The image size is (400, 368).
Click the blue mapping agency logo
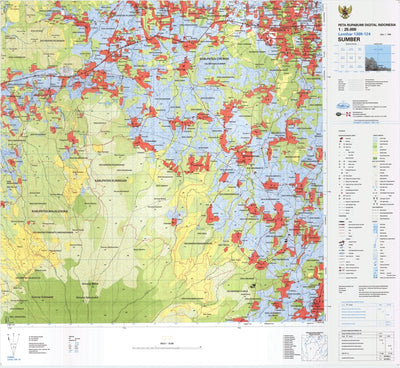pos(343,106)
